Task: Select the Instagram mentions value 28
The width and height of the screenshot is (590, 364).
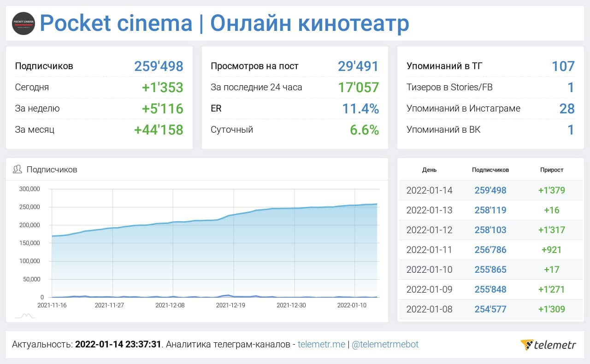Action: pyautogui.click(x=567, y=109)
